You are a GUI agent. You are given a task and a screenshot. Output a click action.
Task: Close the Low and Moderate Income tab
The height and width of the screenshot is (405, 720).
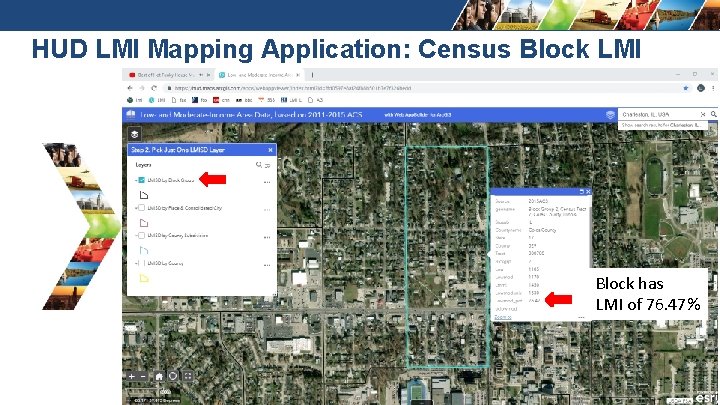pyautogui.click(x=298, y=74)
